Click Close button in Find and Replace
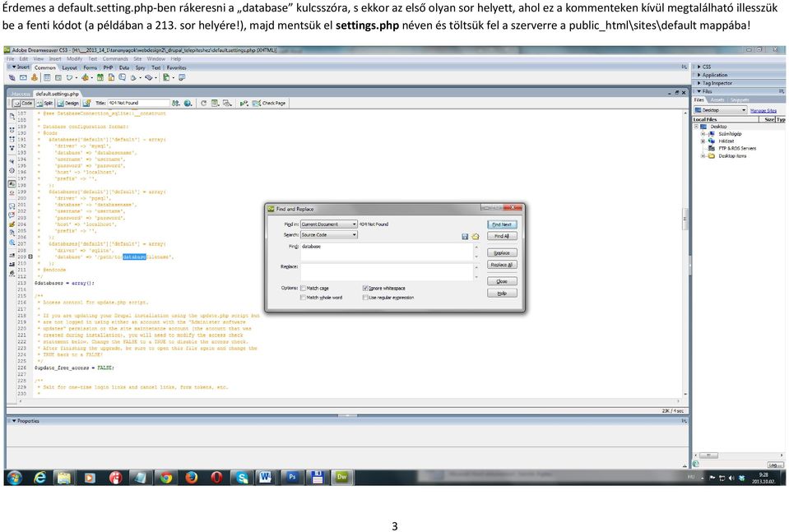 click(x=502, y=281)
